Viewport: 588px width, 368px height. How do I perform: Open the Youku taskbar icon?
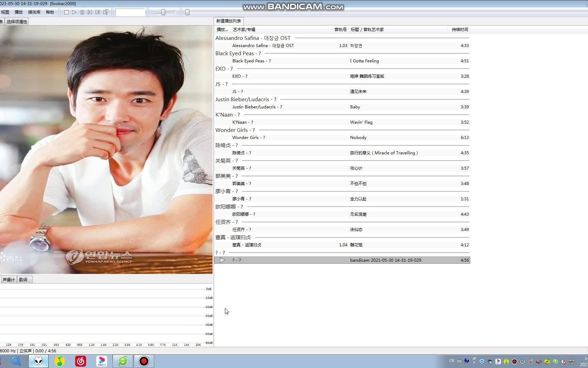click(102, 361)
